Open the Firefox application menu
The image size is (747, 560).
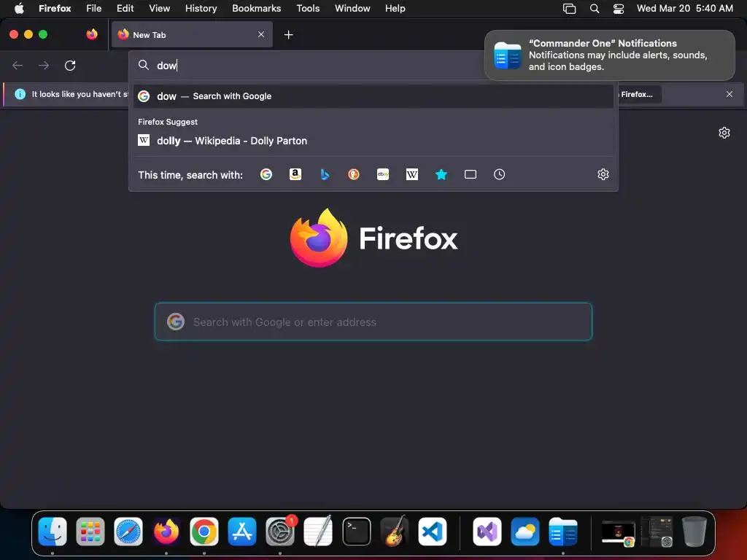(55, 8)
